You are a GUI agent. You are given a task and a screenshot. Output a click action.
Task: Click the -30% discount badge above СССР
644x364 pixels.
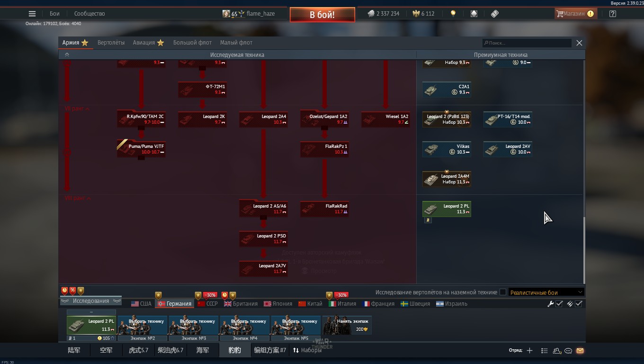pos(210,295)
